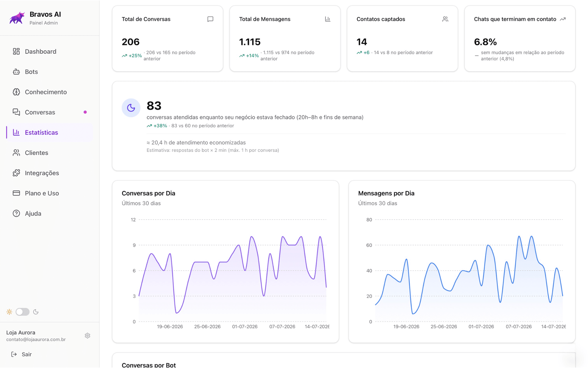Go to the Conhecimento page
588x368 pixels.
(49, 92)
